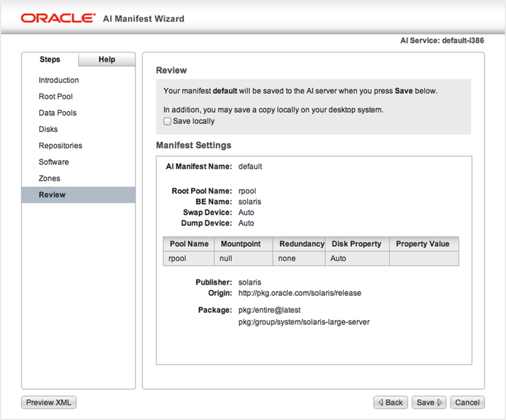Click the Preview XML button
This screenshot has height=420, width=506.
tap(48, 402)
